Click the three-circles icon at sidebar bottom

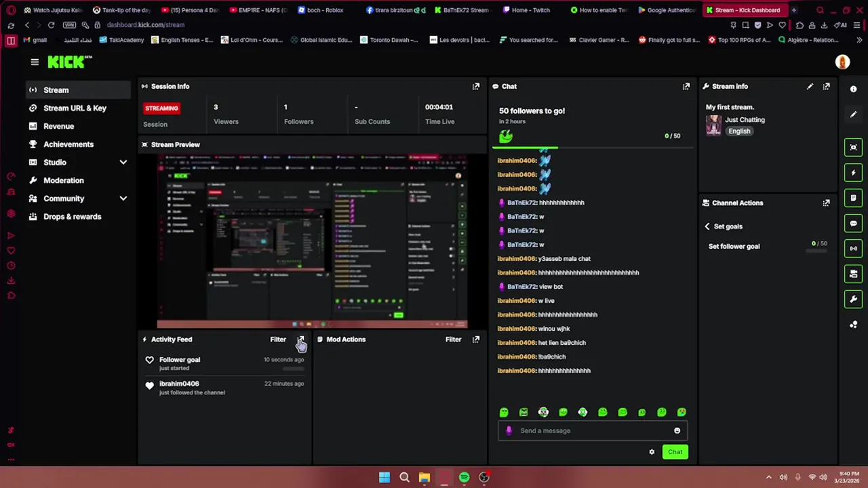click(853, 325)
